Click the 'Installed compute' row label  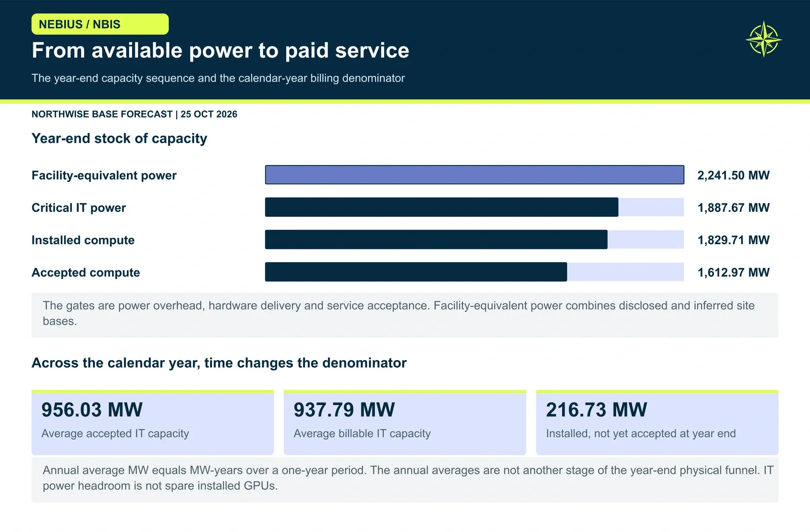[83, 240]
